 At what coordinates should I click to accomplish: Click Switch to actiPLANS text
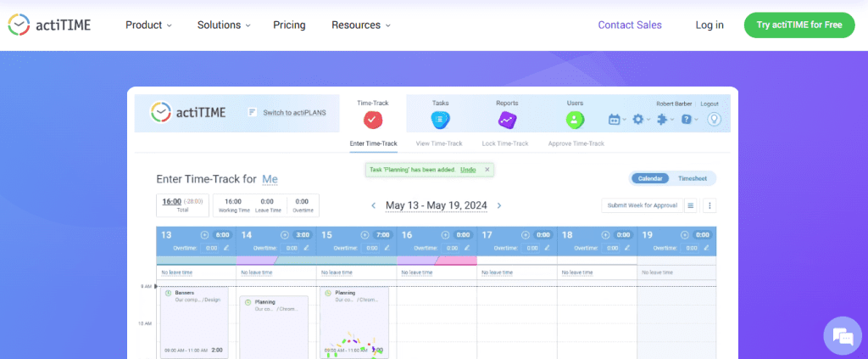click(x=294, y=113)
